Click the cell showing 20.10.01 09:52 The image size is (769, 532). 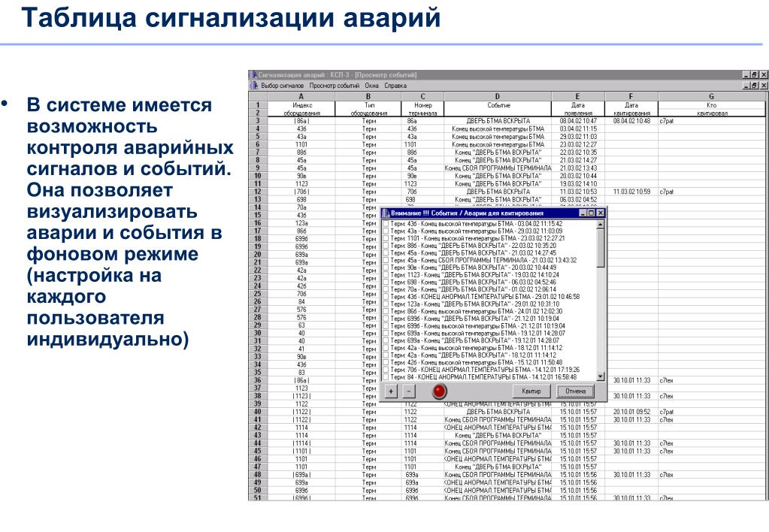click(631, 412)
